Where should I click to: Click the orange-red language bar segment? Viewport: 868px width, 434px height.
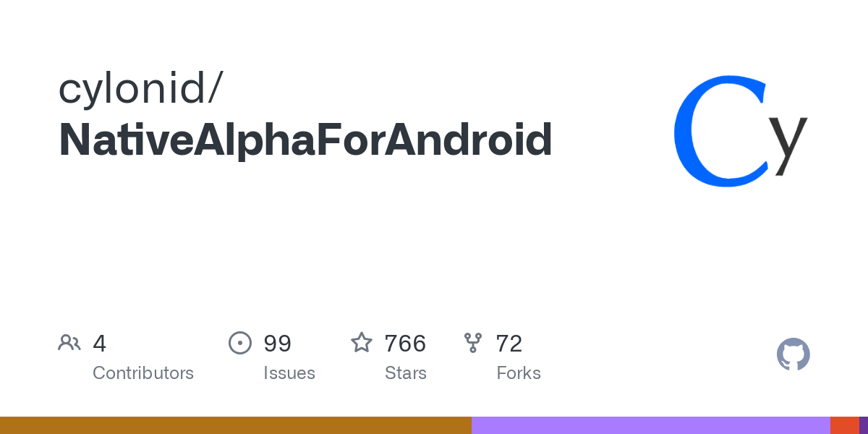click(x=845, y=425)
